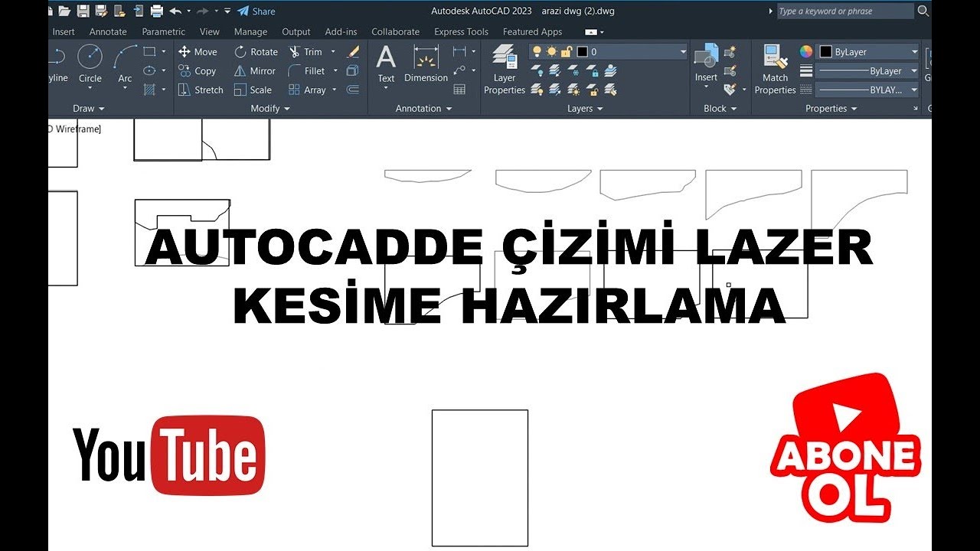Click the Mirror button
Screen dimensions: 980x551
click(x=255, y=70)
